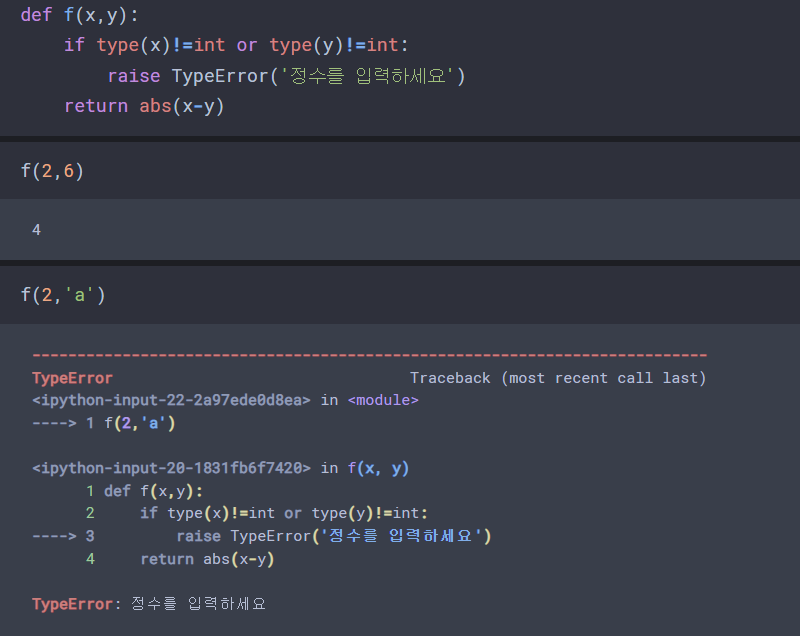
Task: Click 'Traceback (most recent call last)' text
Action: pos(558,378)
